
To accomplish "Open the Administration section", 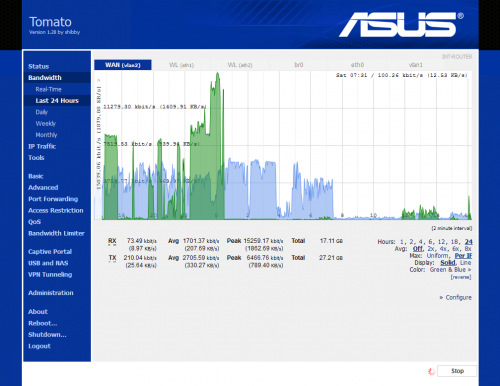I will pos(51,293).
